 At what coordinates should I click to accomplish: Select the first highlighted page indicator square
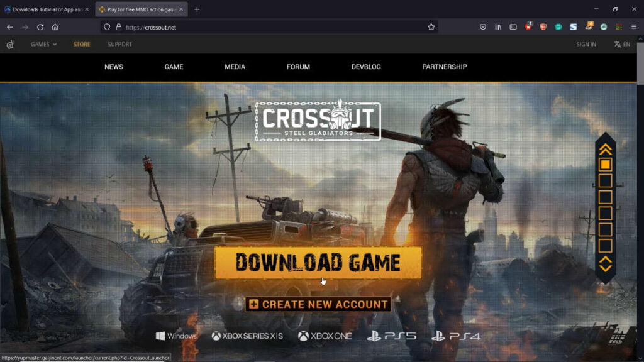click(605, 165)
